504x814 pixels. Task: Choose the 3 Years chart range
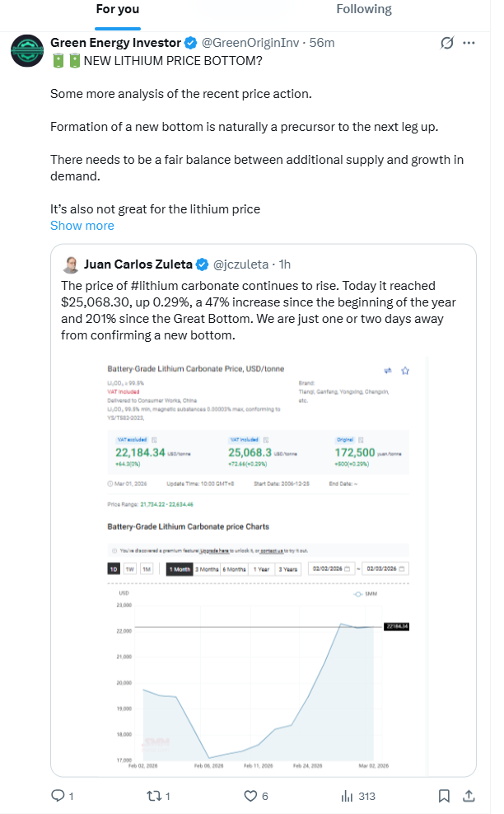[x=288, y=569]
